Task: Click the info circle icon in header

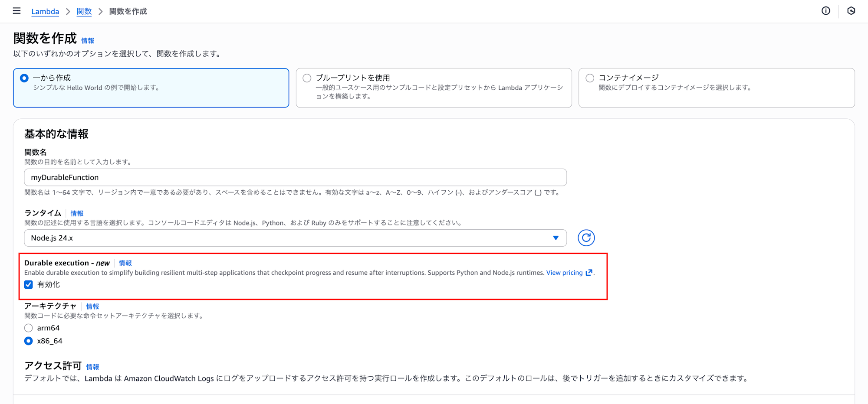Action: (x=825, y=11)
